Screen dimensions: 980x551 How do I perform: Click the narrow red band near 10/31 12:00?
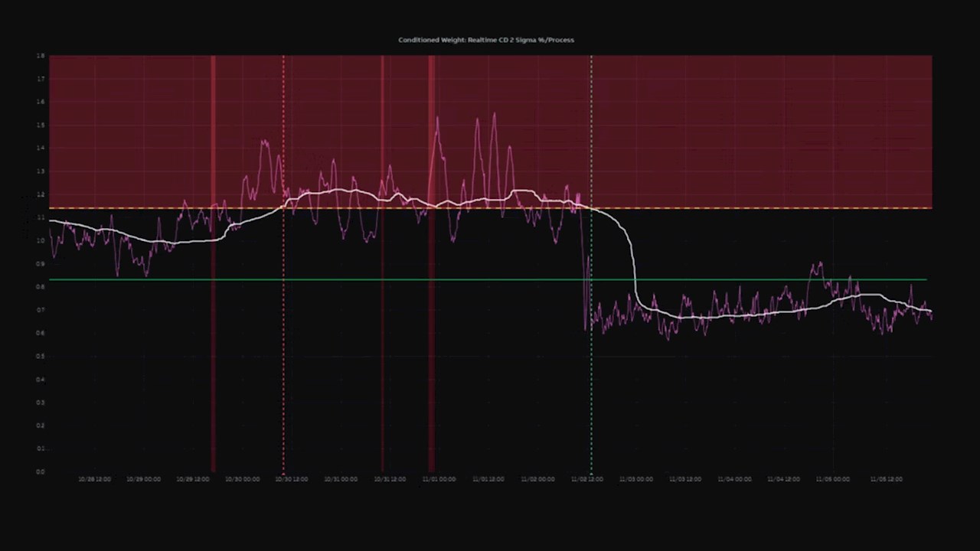pos(383,344)
